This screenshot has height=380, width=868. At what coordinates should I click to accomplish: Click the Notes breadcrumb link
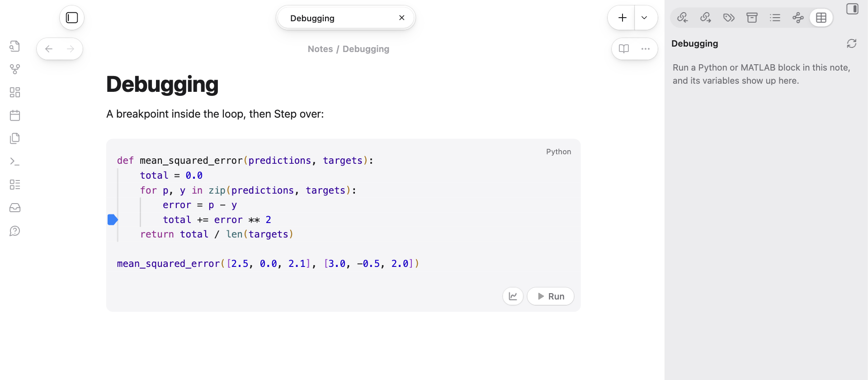(320, 49)
